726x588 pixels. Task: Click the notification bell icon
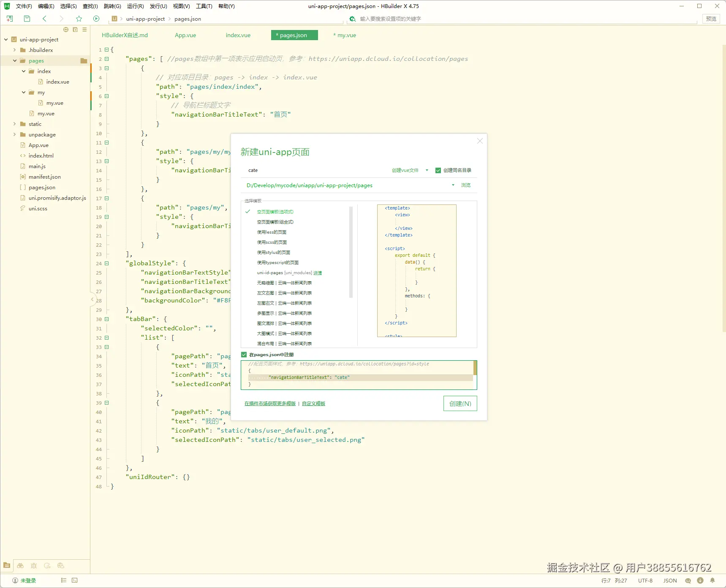(712, 580)
